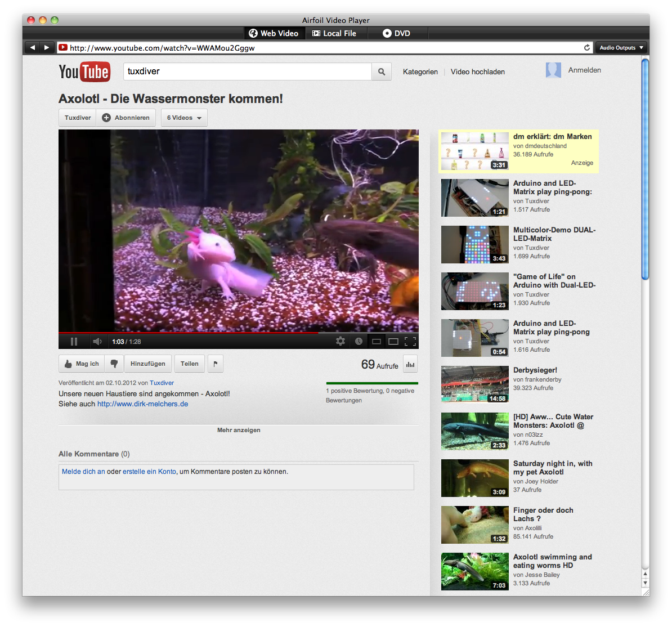This screenshot has width=672, height=627.
Task: Click the Tuxdiver channel button
Action: pos(78,118)
